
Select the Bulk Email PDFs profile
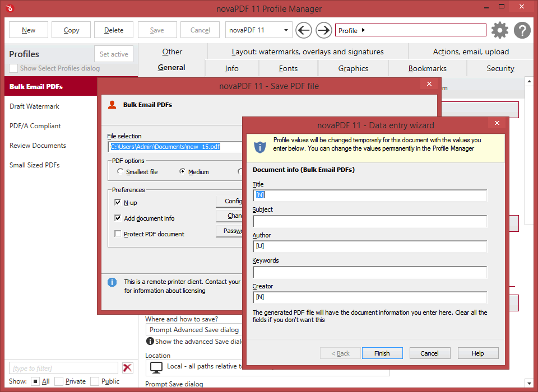point(51,86)
